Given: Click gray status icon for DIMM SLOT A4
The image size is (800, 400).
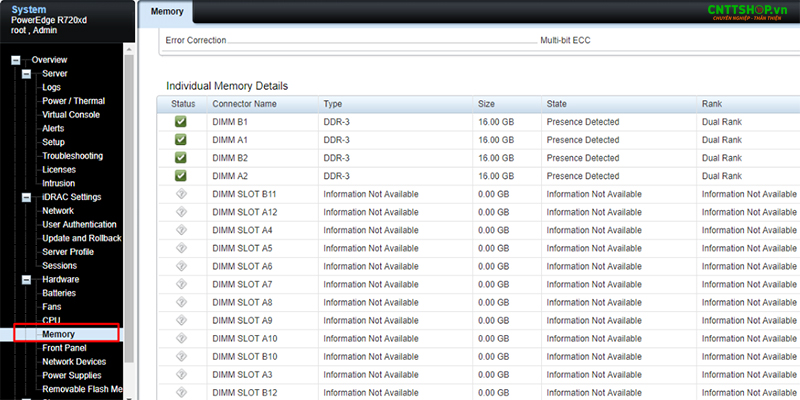Looking at the screenshot, I should coord(181,230).
